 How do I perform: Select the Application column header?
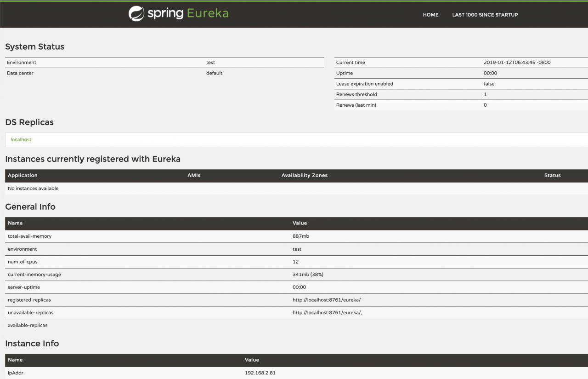(x=23, y=175)
